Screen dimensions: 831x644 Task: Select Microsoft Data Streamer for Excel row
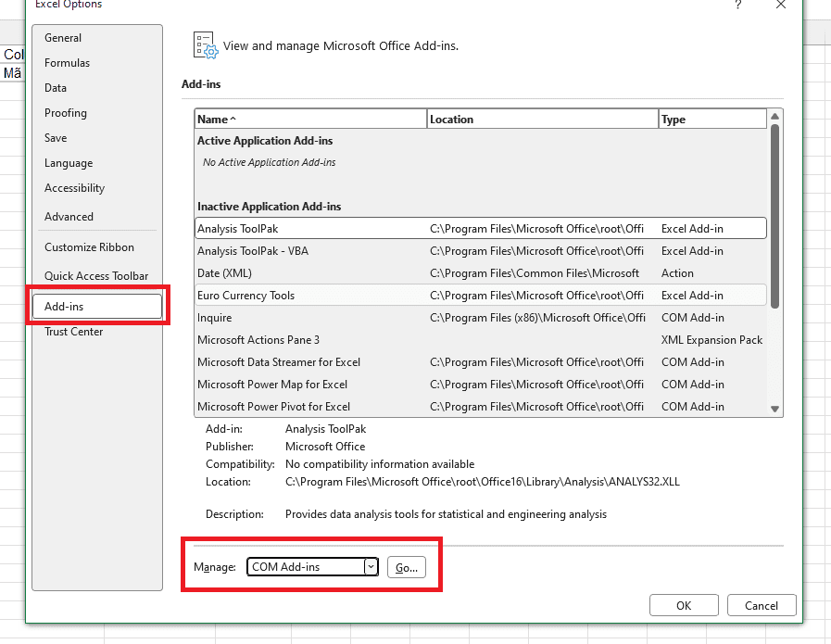point(481,362)
